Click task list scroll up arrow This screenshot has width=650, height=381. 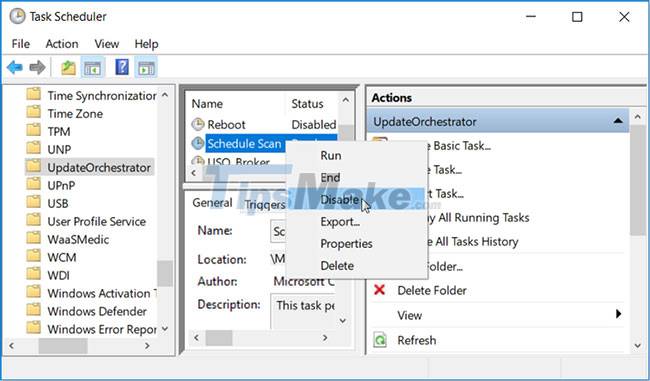click(346, 100)
